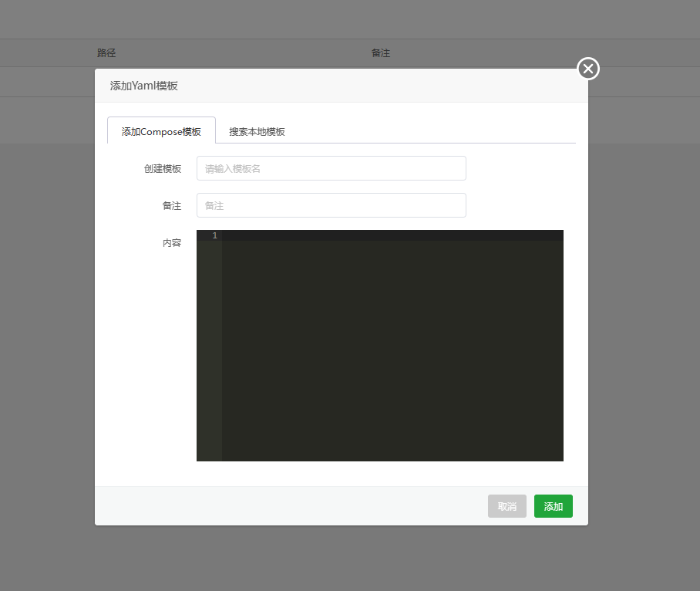Click into the 备注 remark input box

pos(331,205)
